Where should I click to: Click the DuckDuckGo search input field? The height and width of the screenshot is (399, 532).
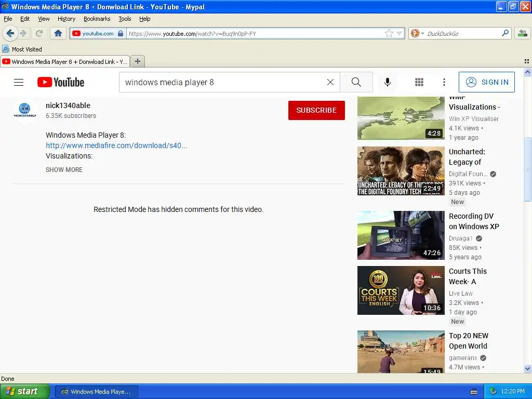pyautogui.click(x=463, y=33)
